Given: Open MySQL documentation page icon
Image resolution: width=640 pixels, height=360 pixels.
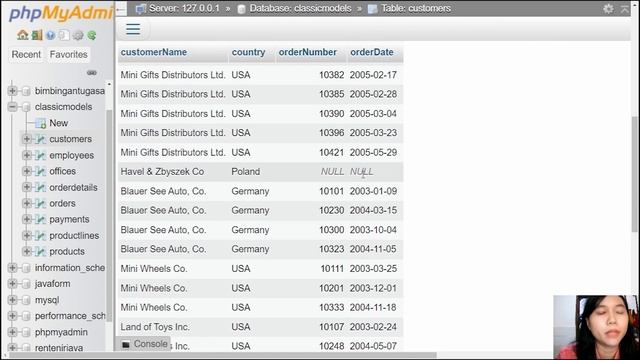Looking at the screenshot, I should 64,36.
